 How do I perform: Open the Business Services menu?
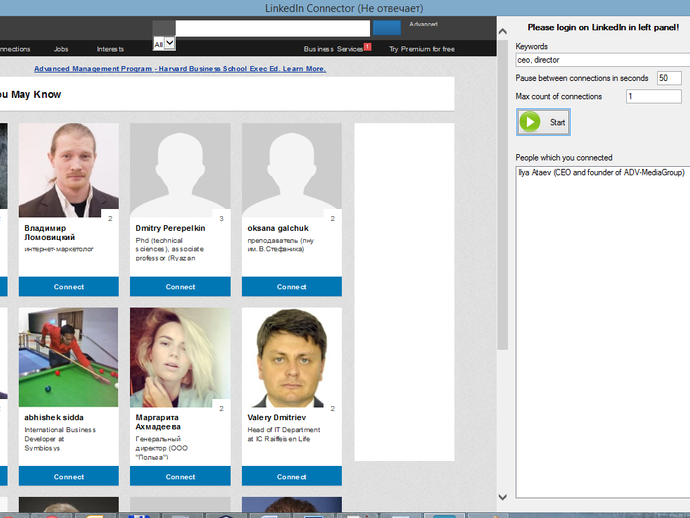pos(333,49)
